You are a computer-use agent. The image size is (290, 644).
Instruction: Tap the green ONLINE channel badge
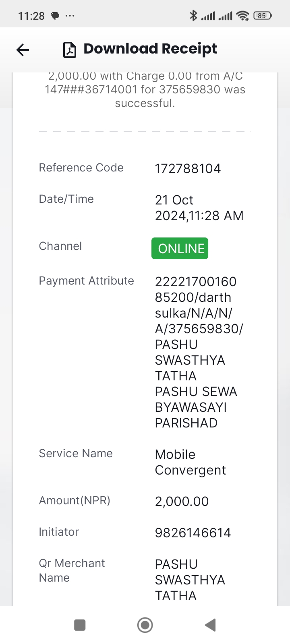point(180,248)
